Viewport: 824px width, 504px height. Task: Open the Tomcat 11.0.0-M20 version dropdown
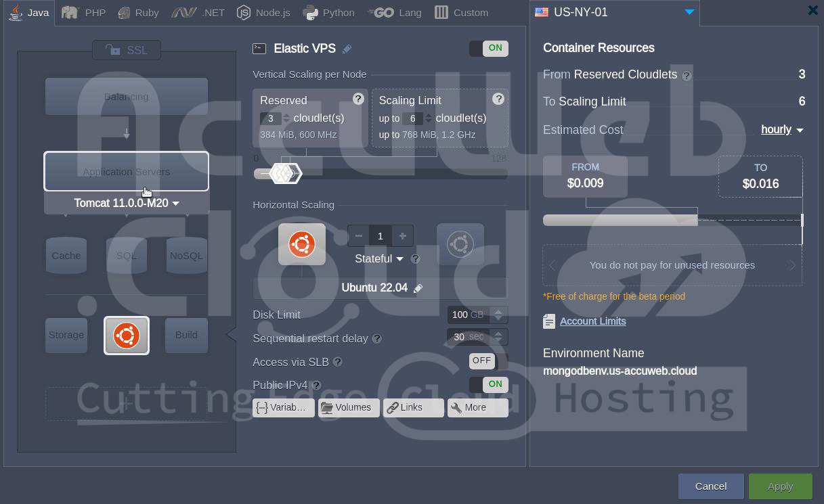[127, 203]
